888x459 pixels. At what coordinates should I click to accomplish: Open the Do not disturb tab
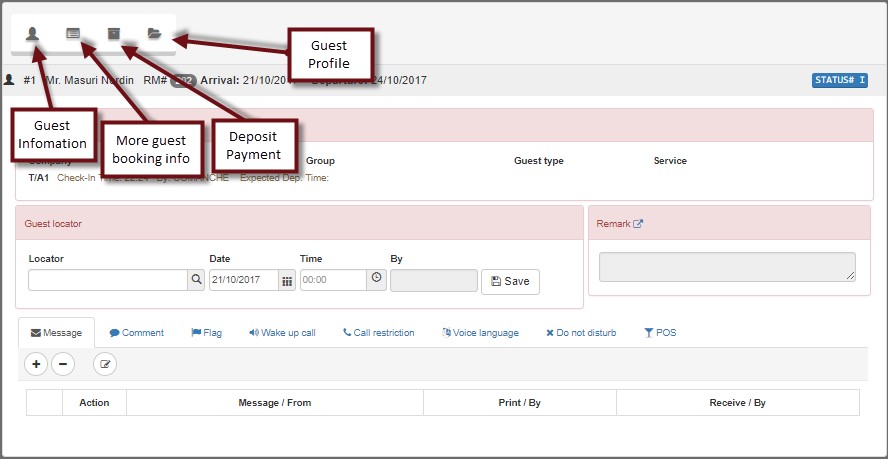pos(581,333)
